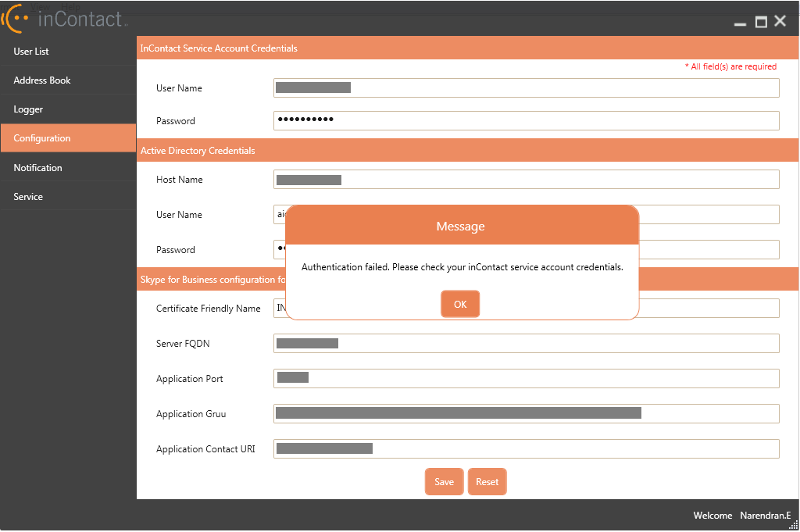Switch to the Notification section
800x532 pixels.
pyautogui.click(x=69, y=167)
